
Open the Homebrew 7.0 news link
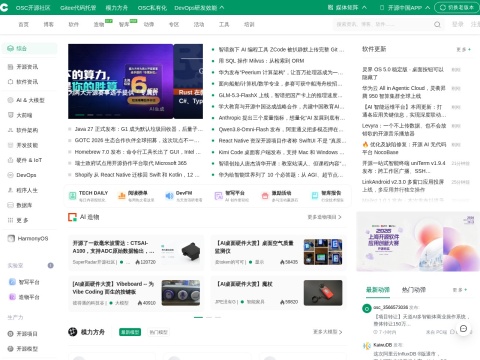pos(138,152)
